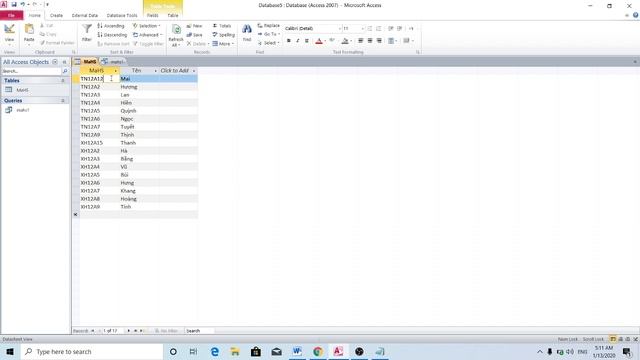Apply the background fill color
This screenshot has width=640, height=360.
pyautogui.click(x=345, y=41)
